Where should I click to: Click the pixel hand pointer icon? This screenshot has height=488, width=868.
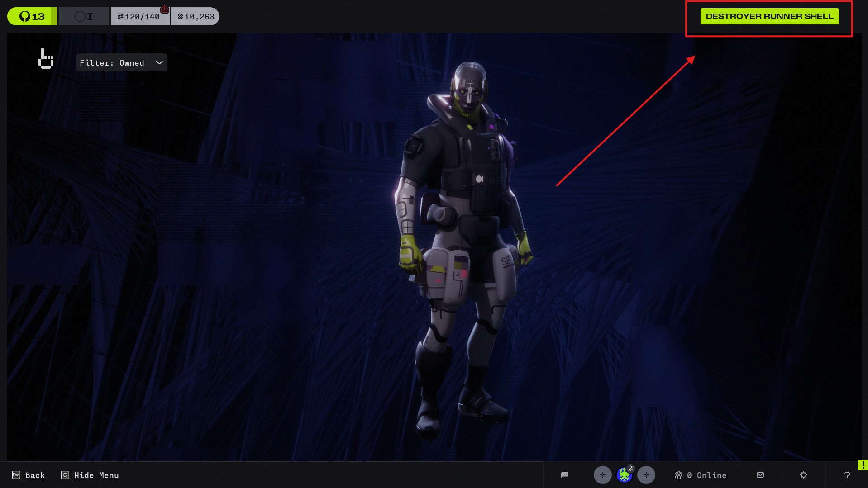click(x=46, y=59)
